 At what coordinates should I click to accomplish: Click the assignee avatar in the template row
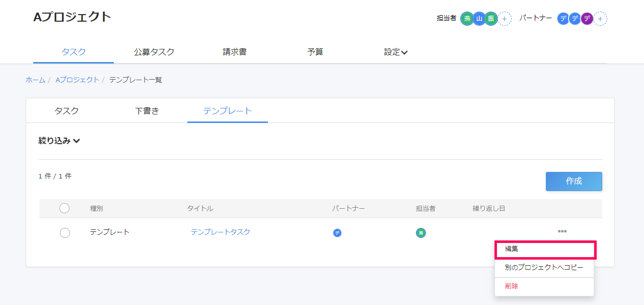pyautogui.click(x=421, y=232)
